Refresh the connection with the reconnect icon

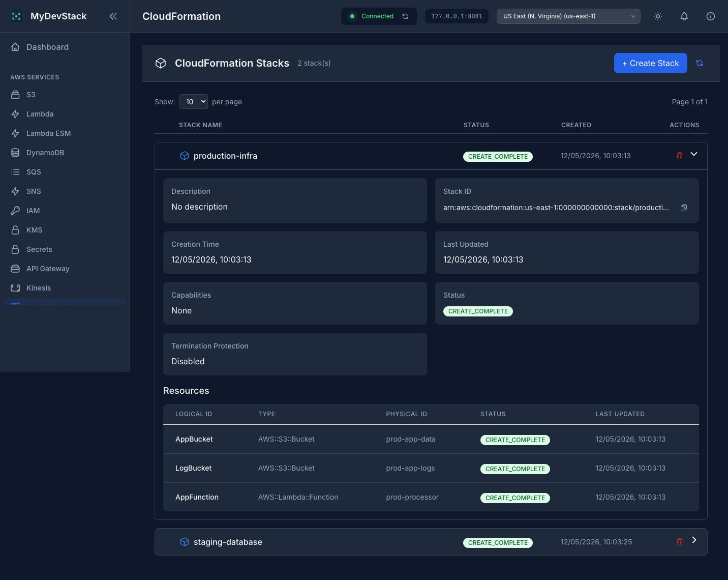pos(405,16)
